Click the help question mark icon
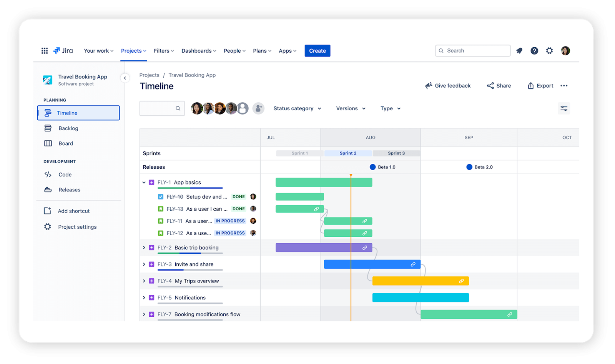 534,50
